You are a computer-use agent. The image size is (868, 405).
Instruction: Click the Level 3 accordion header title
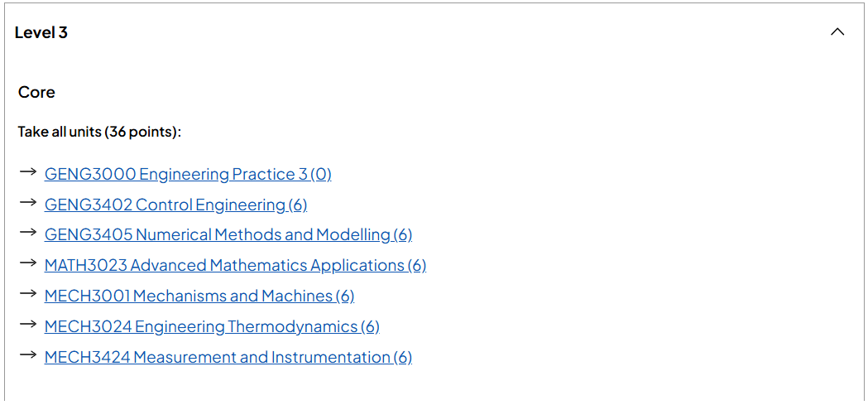41,32
